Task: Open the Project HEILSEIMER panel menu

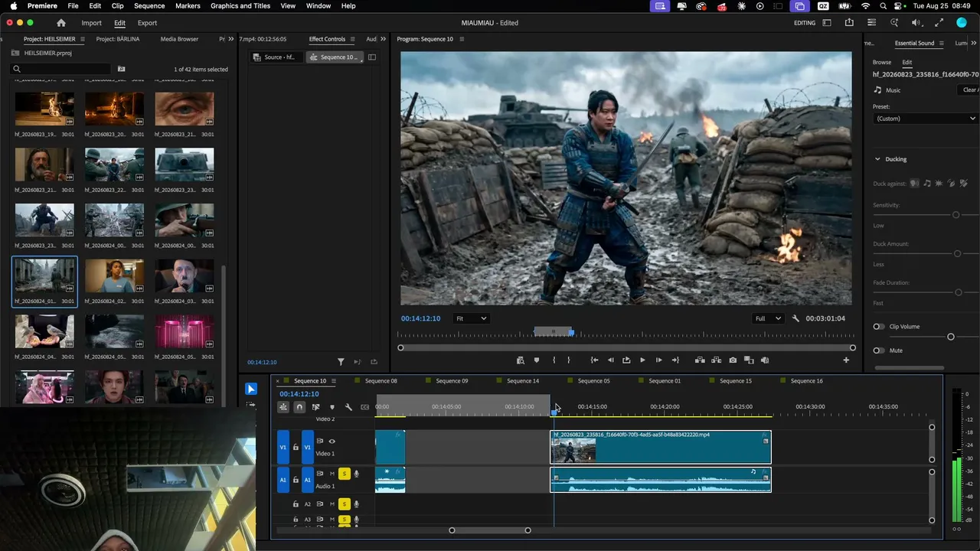Action: coord(83,39)
